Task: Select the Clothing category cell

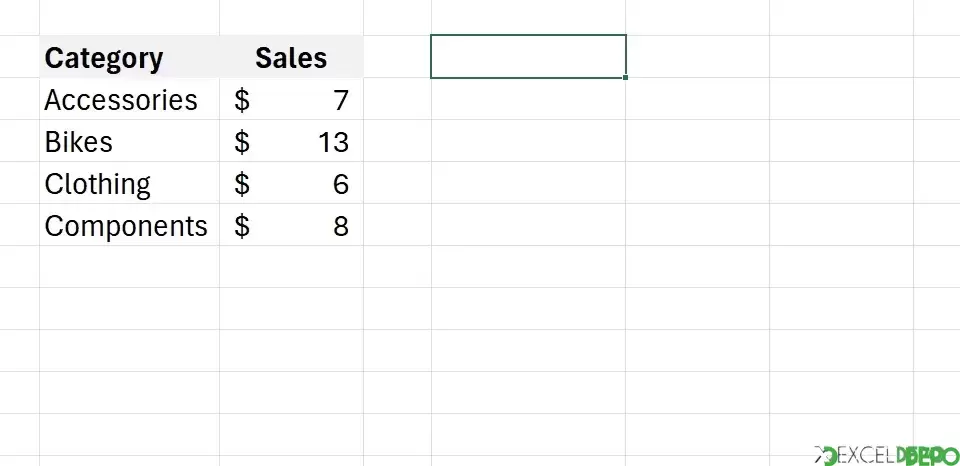Action: 129,183
